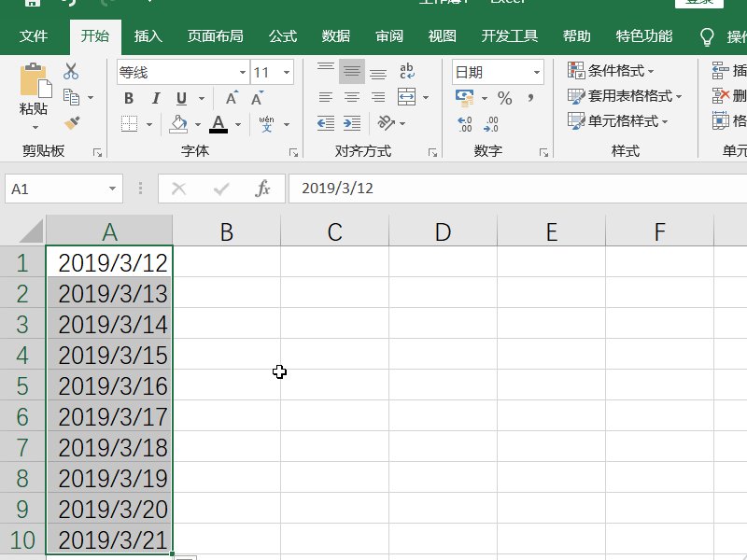Apply bold formatting to the selection

(x=128, y=97)
